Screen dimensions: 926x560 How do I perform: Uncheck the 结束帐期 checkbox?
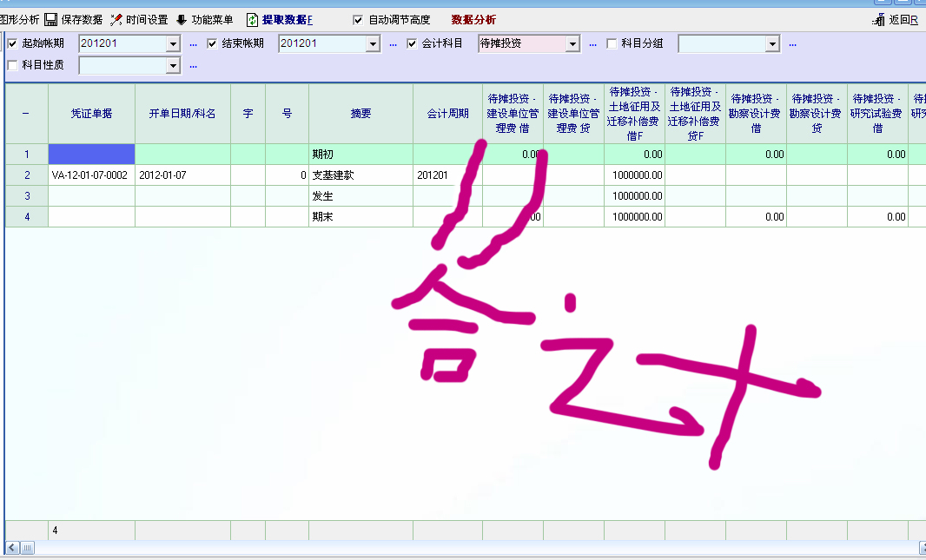point(212,43)
